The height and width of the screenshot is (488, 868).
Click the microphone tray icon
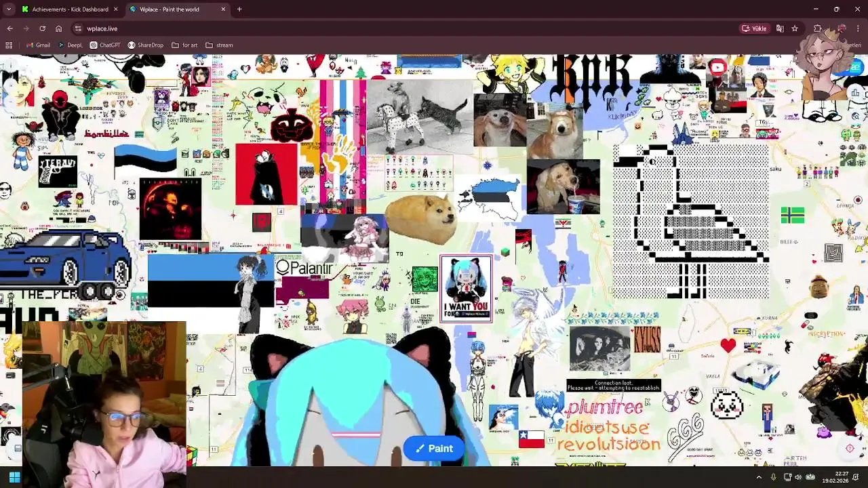773,477
